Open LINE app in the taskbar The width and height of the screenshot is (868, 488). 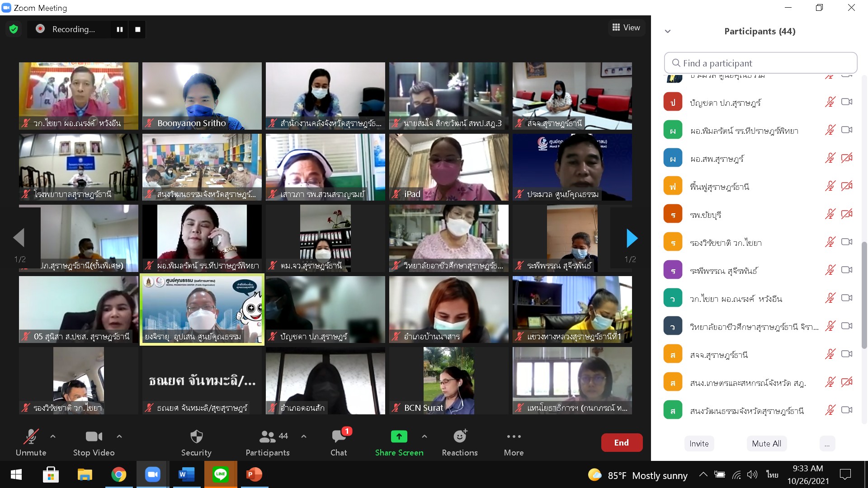(x=220, y=474)
